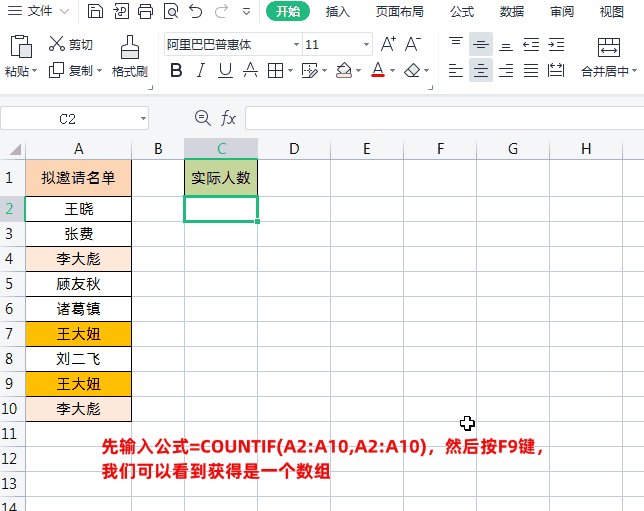Viewport: 644px width, 511px height.
Task: Click the cell style drawing icon
Action: (310, 71)
